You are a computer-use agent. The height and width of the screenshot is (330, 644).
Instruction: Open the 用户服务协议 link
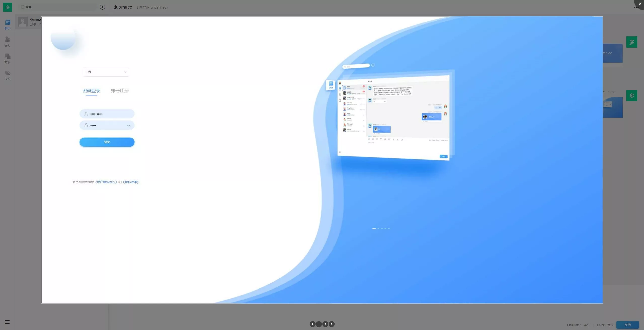coord(106,182)
